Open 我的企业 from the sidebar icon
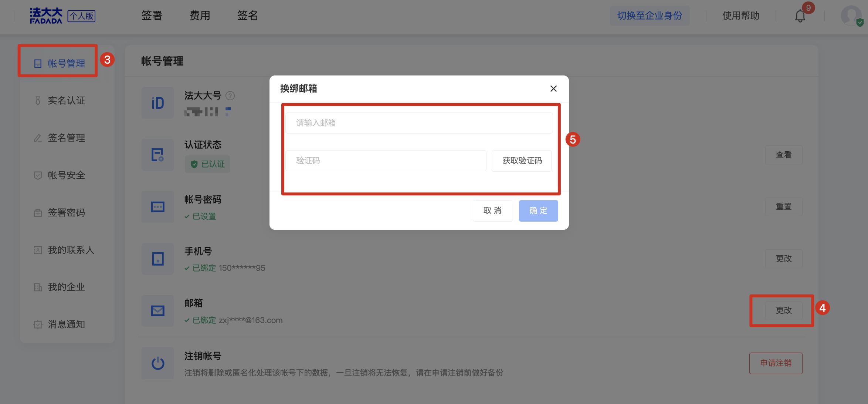 click(37, 287)
